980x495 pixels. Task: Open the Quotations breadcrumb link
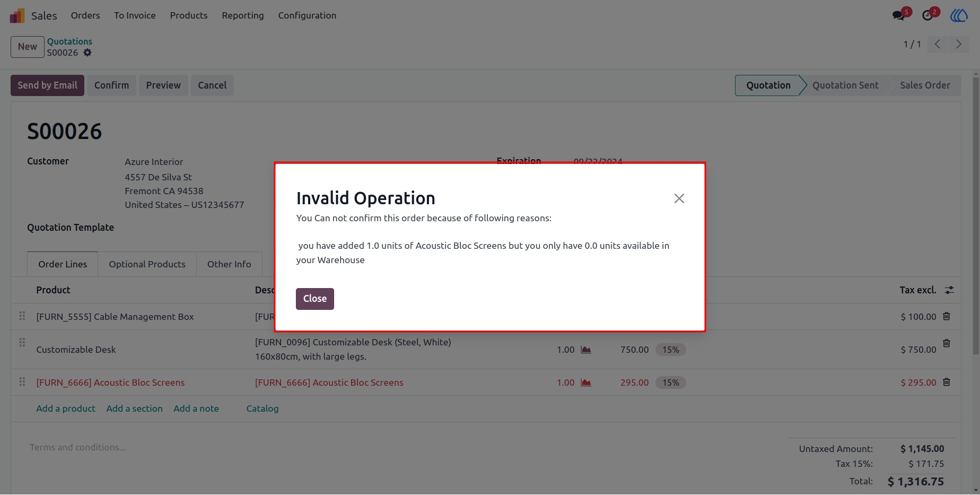point(69,41)
